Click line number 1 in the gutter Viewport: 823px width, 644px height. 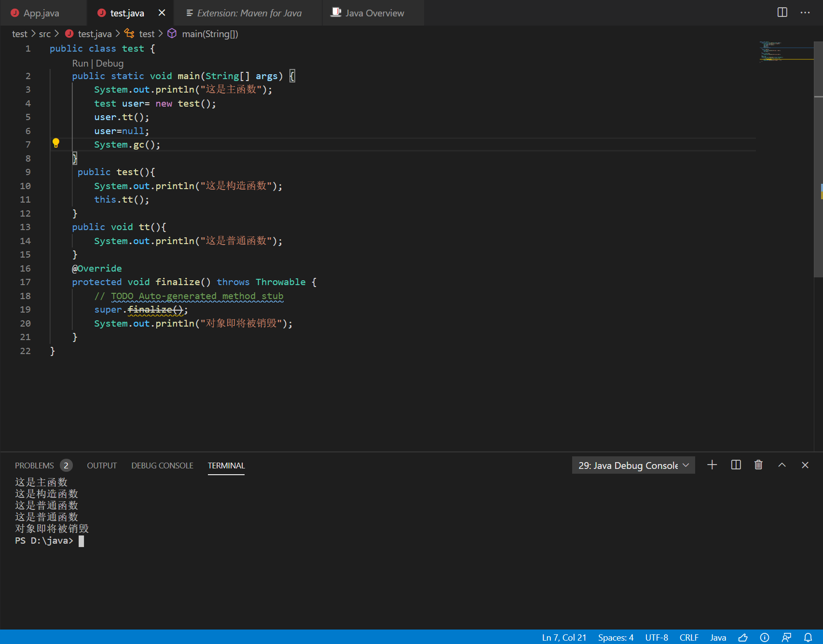click(28, 49)
